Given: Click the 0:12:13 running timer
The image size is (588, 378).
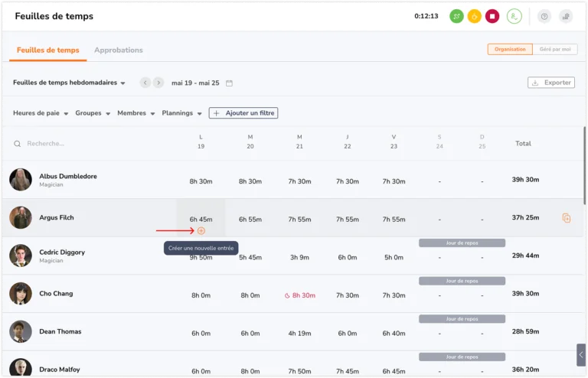Looking at the screenshot, I should 426,16.
